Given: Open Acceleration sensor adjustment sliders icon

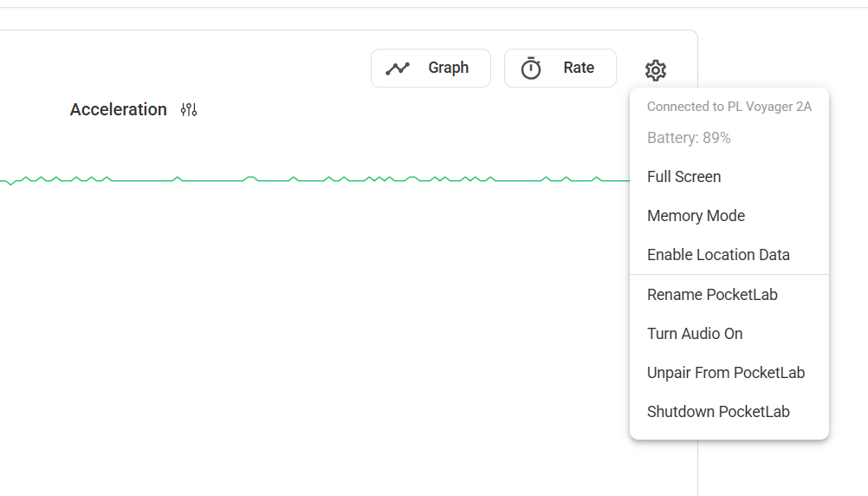Looking at the screenshot, I should [189, 110].
